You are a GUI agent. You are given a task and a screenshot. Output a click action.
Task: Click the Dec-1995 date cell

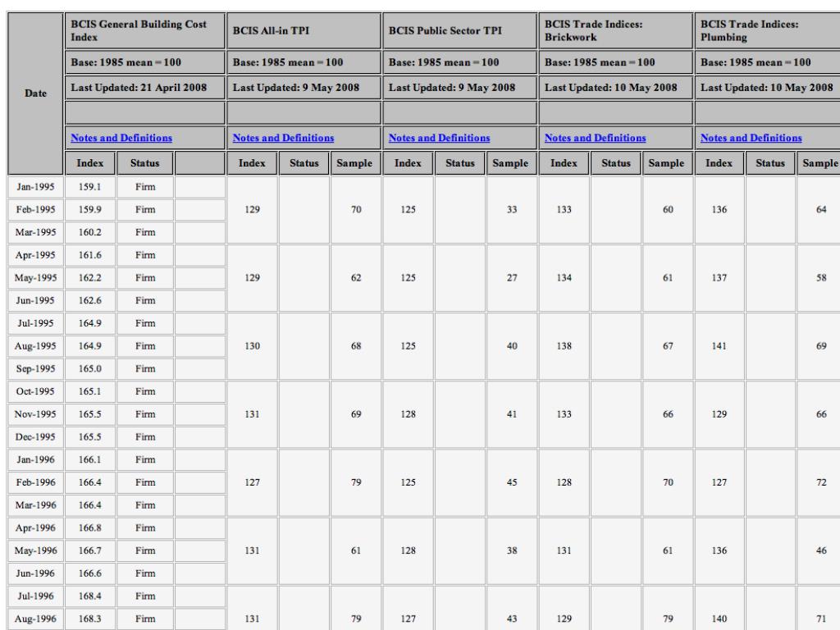pyautogui.click(x=35, y=437)
